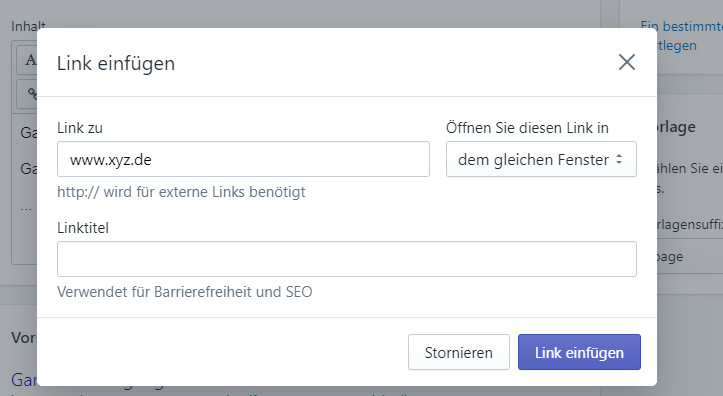Click the Linktitel label
Screen dimensions: 723x396
point(83,228)
